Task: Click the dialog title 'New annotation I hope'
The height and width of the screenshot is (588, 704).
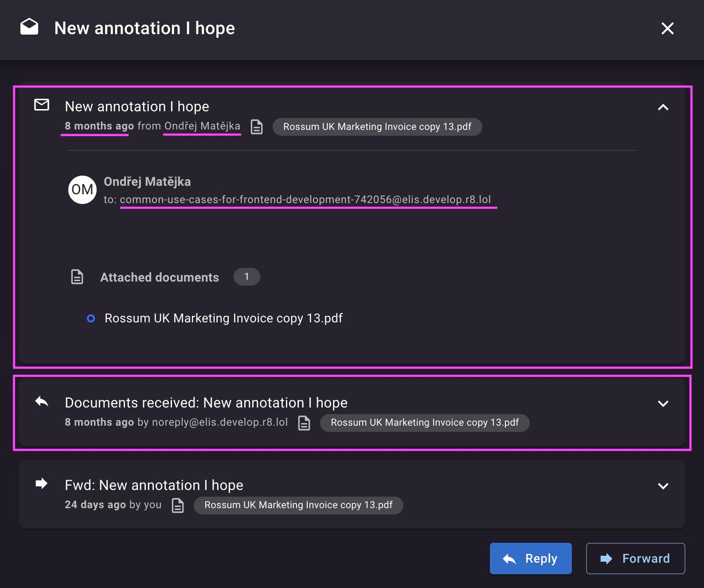Action: 145,28
